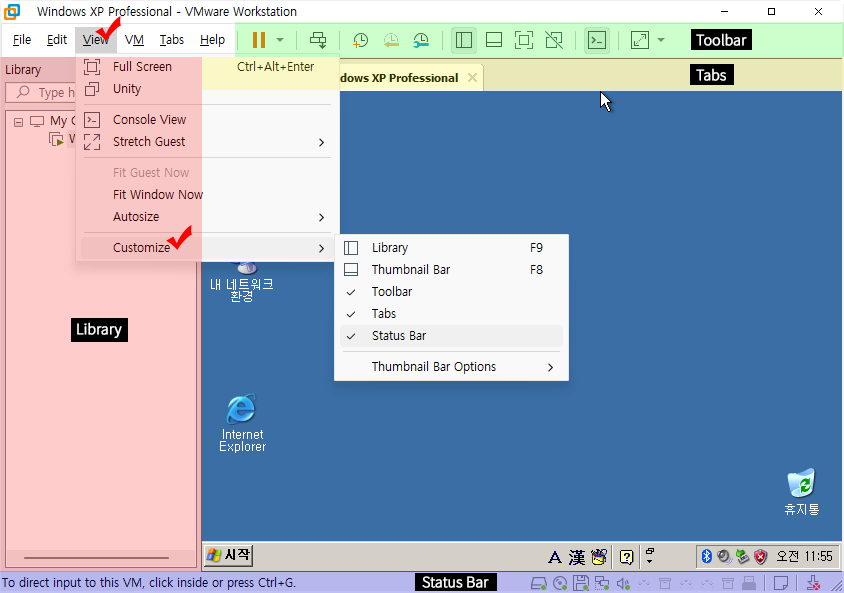This screenshot has width=844, height=593.
Task: Expand the Stretch Guest submenu
Action: point(207,142)
